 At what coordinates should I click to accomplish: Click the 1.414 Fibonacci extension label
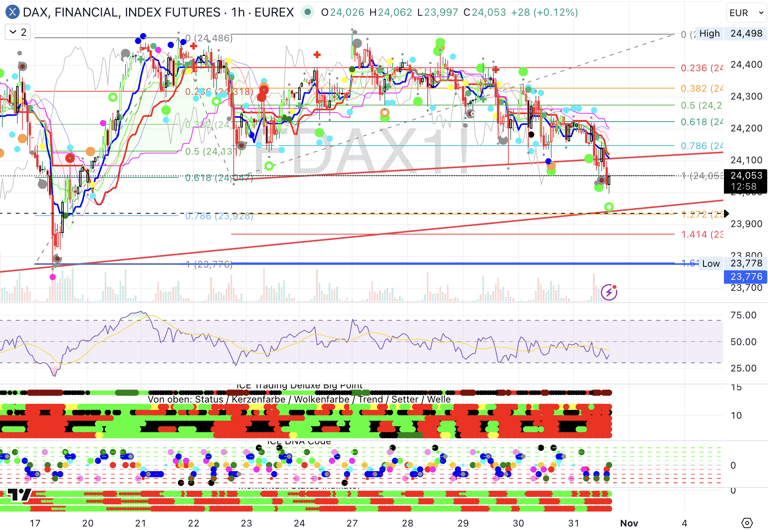point(702,235)
